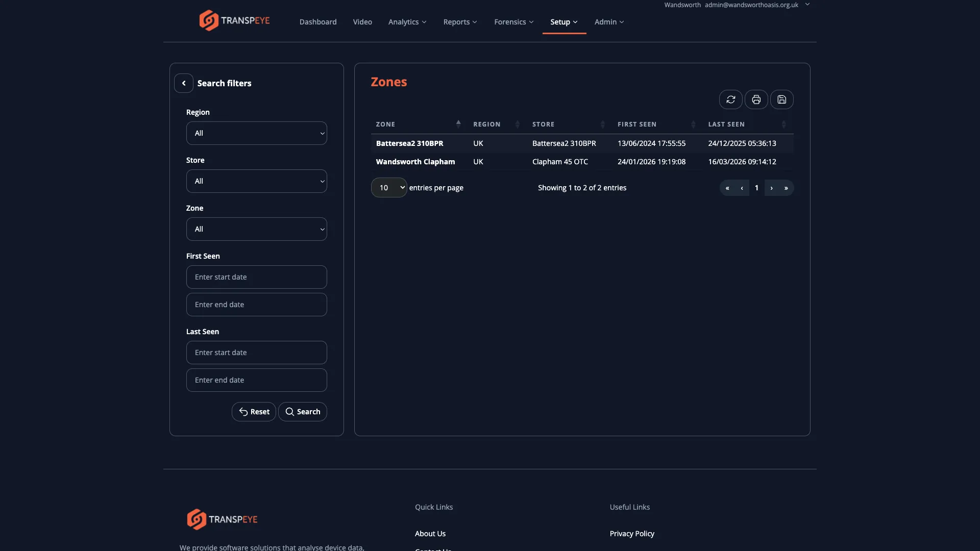
Task: Click the single next-page arrow
Action: point(771,188)
